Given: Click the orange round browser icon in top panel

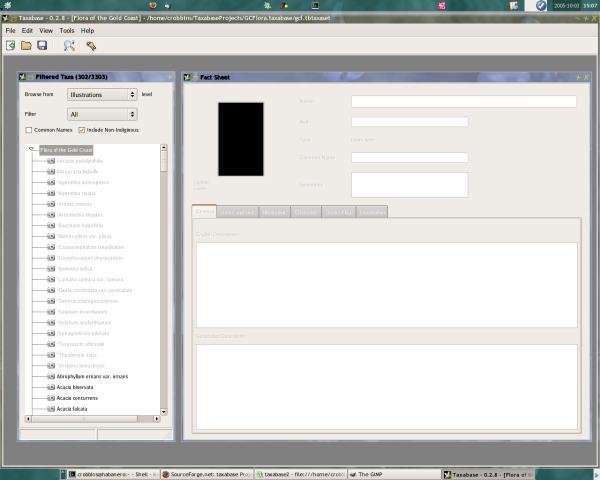Looking at the screenshot, I should tap(153, 5).
